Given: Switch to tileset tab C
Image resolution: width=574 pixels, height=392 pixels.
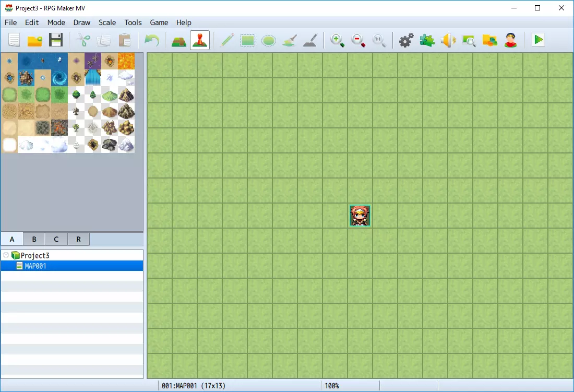Looking at the screenshot, I should [56, 239].
